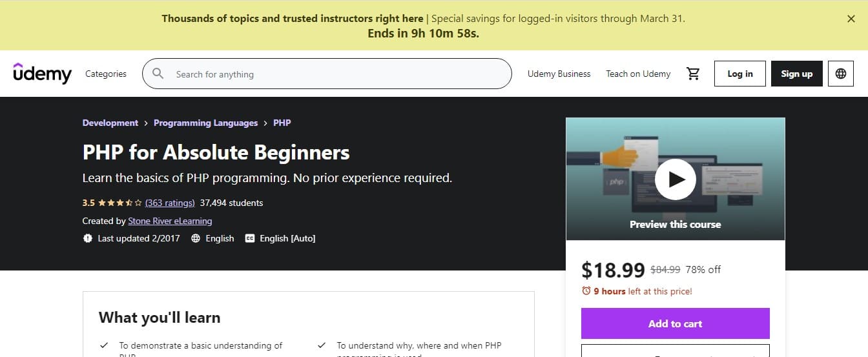Click the 37,494 students text
The height and width of the screenshot is (357, 868).
231,203
